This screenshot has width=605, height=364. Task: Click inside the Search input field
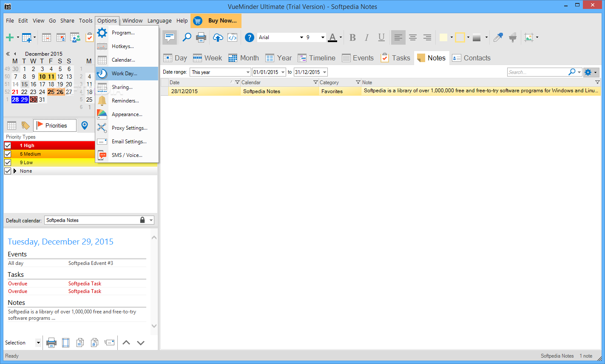pos(538,72)
